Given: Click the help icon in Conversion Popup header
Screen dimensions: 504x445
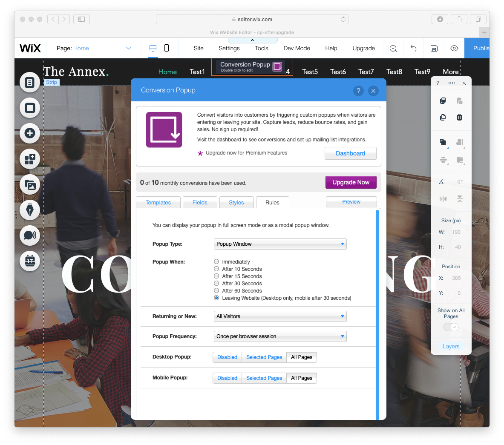Looking at the screenshot, I should (x=358, y=91).
